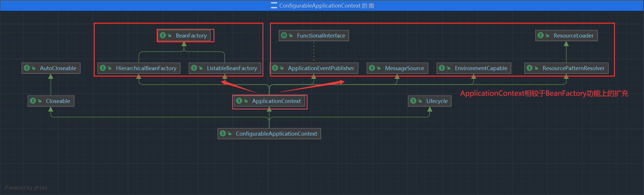This screenshot has width=644, height=195.
Task: Click the annotation icon on FunctionalInterface node
Action: (284, 35)
